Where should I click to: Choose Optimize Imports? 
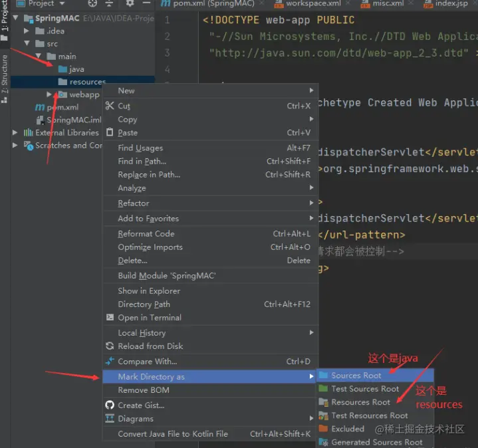210,247
